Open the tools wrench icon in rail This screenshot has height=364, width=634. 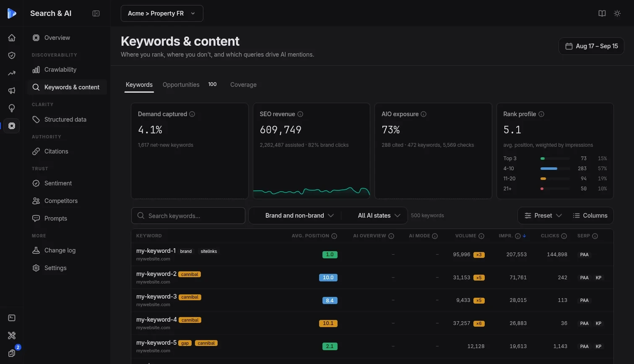point(12,335)
